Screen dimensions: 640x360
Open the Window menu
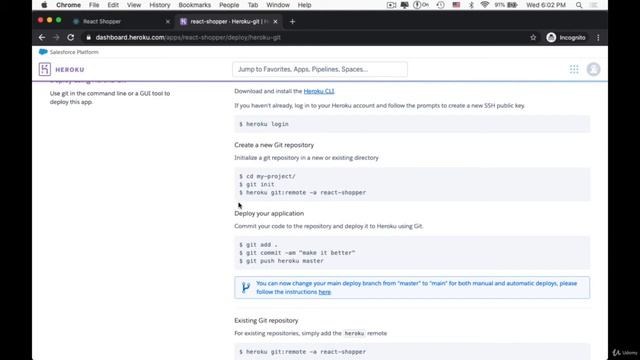pos(278,5)
